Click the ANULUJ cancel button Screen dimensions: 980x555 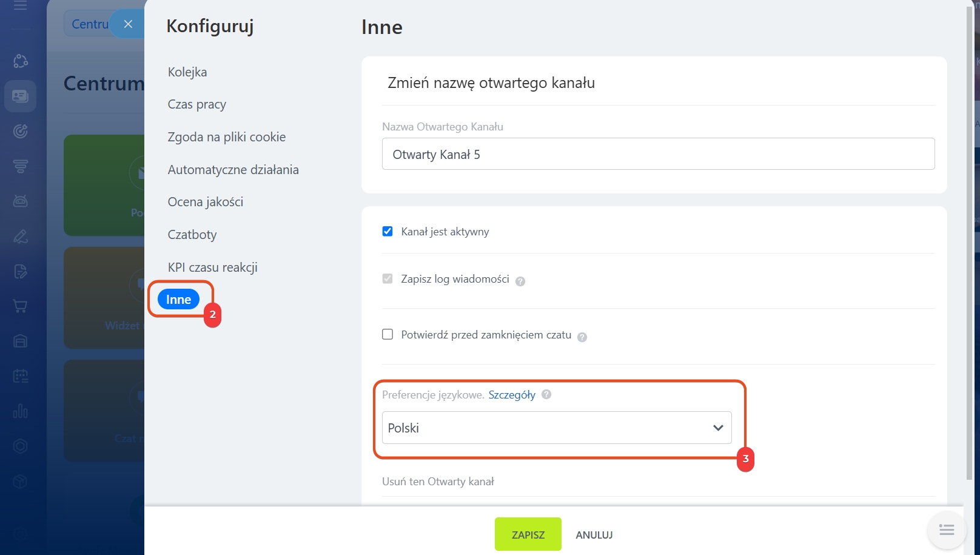click(594, 535)
